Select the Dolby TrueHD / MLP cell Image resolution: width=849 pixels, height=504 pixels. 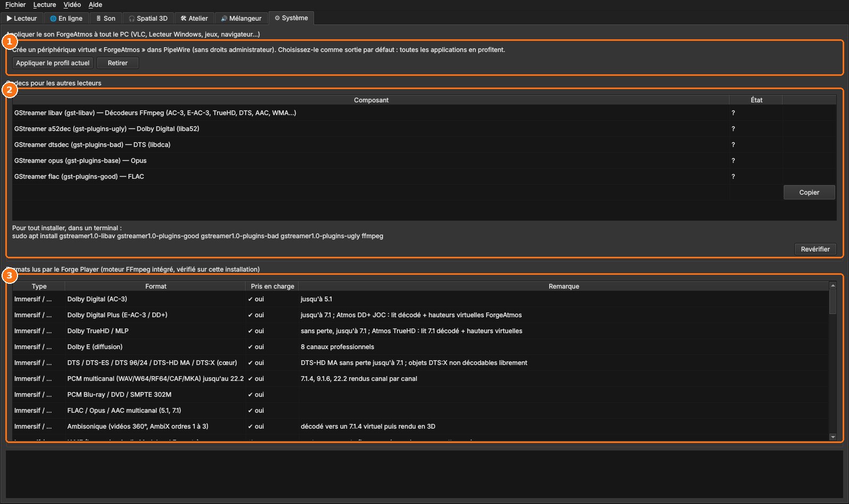155,331
